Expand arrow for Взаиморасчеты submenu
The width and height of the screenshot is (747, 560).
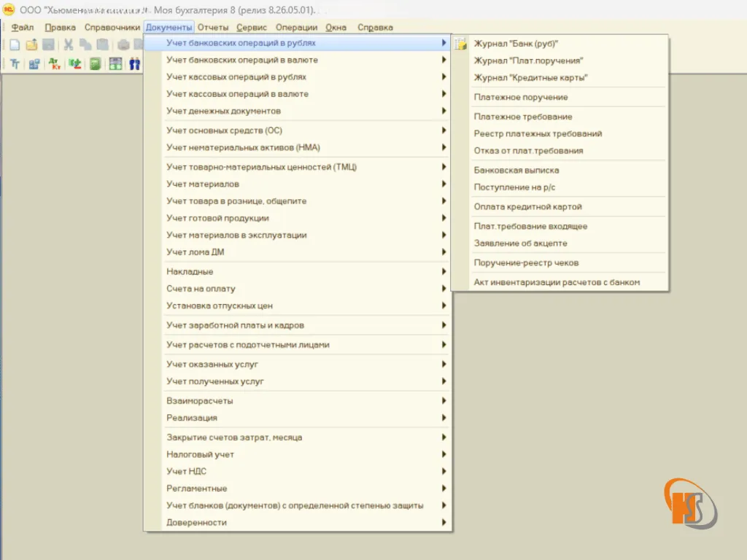pyautogui.click(x=444, y=400)
